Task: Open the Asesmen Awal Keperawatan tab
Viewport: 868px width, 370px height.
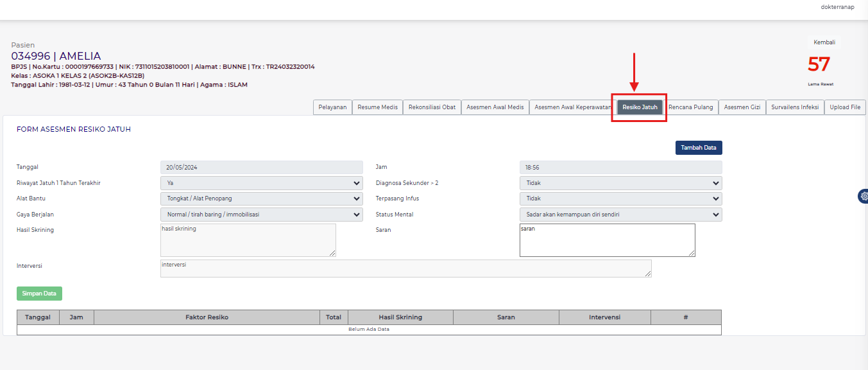Action: point(572,107)
